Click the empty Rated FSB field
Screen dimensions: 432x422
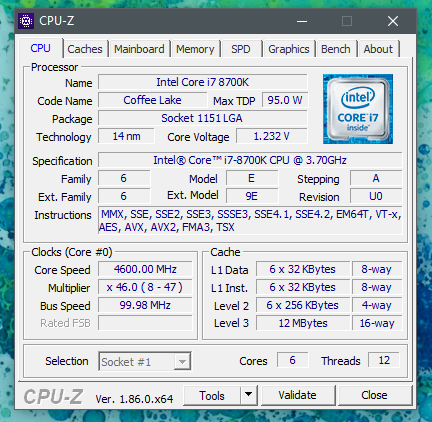145,323
